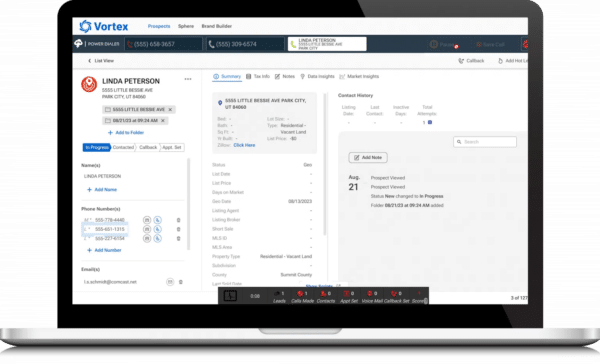The width and height of the screenshot is (600, 364).
Task: Click the Voice Mail stat icon
Action: click(x=370, y=294)
